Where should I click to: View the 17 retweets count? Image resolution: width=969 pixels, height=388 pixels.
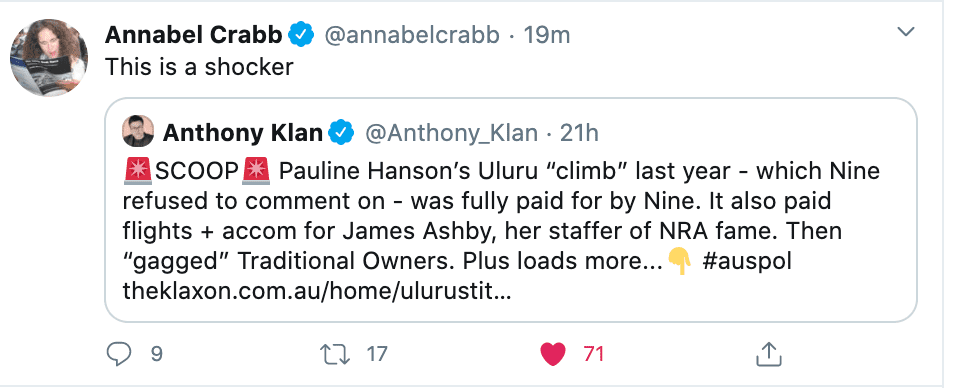[x=377, y=354]
